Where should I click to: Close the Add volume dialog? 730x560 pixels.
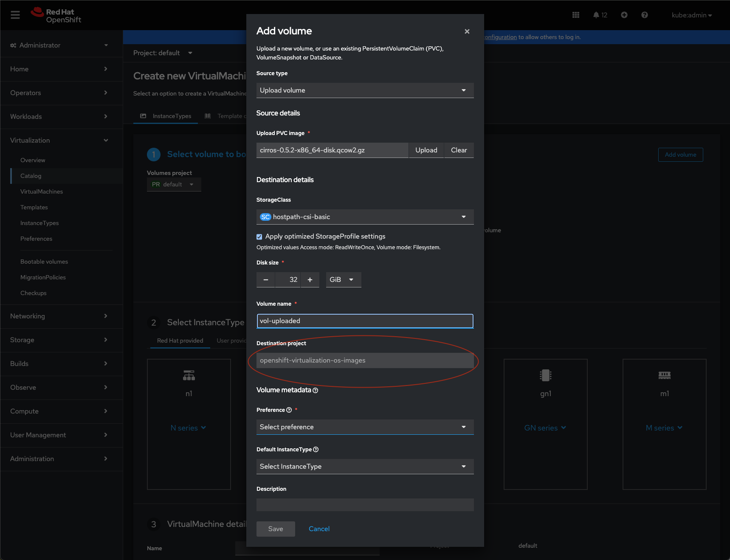tap(467, 31)
